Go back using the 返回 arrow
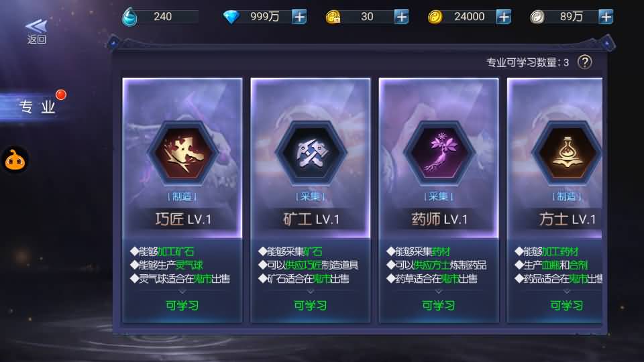Image resolution: width=644 pixels, height=362 pixels. 36,32
